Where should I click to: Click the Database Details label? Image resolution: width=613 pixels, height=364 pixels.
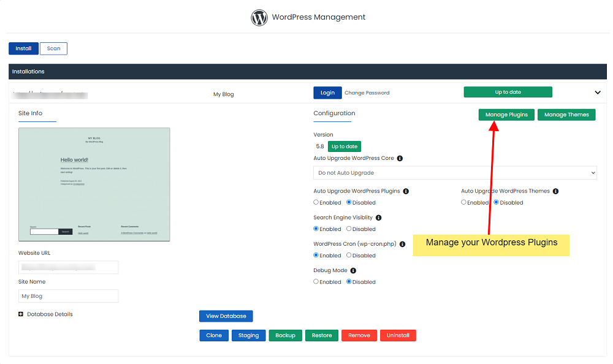50,314
